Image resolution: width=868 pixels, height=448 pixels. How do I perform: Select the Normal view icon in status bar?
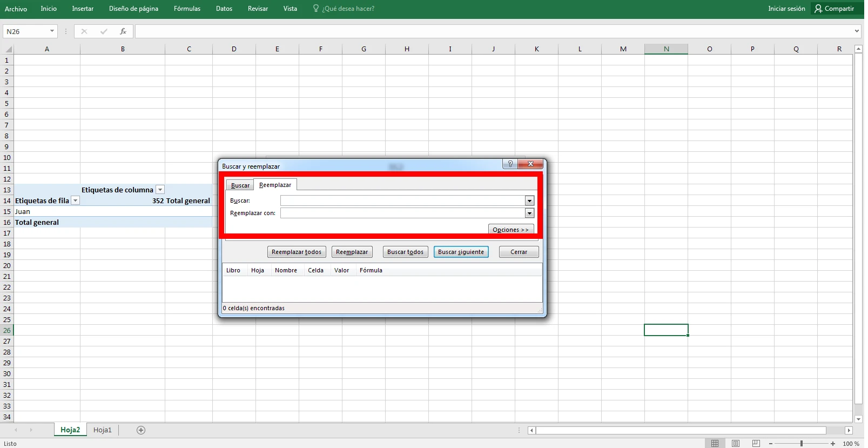715,444
